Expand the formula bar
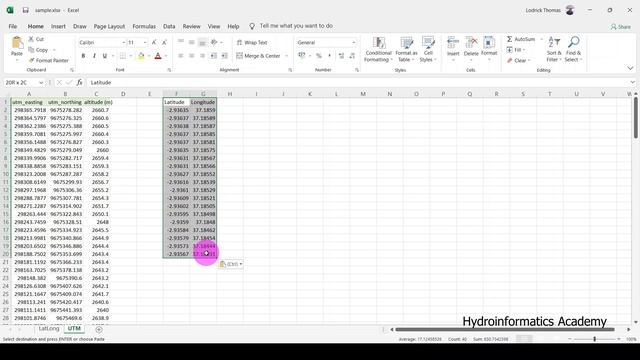The image size is (640, 360). 632,82
